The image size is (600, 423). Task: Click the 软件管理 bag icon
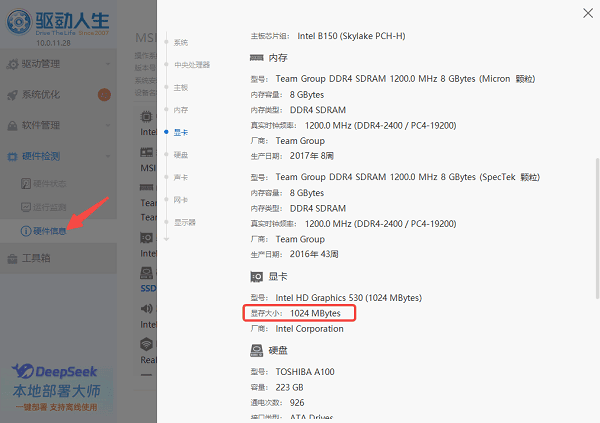13,126
